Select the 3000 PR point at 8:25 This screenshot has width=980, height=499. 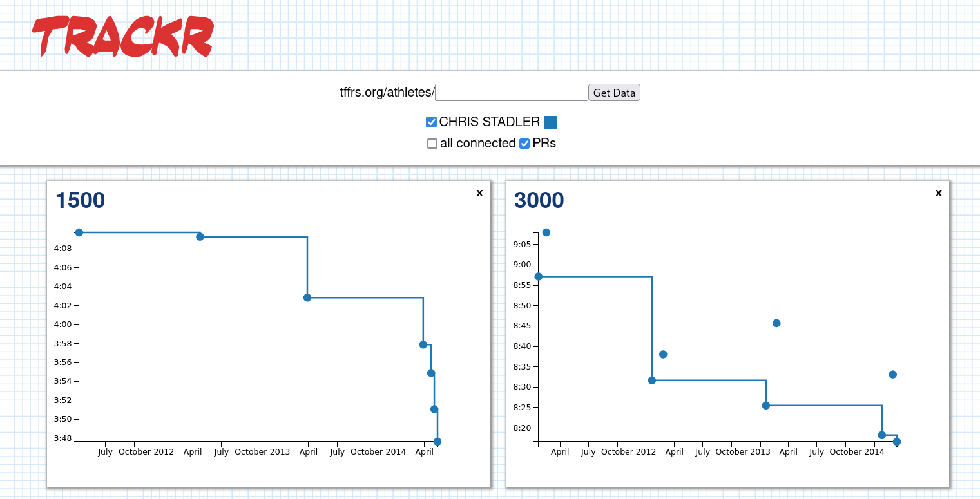[766, 406]
